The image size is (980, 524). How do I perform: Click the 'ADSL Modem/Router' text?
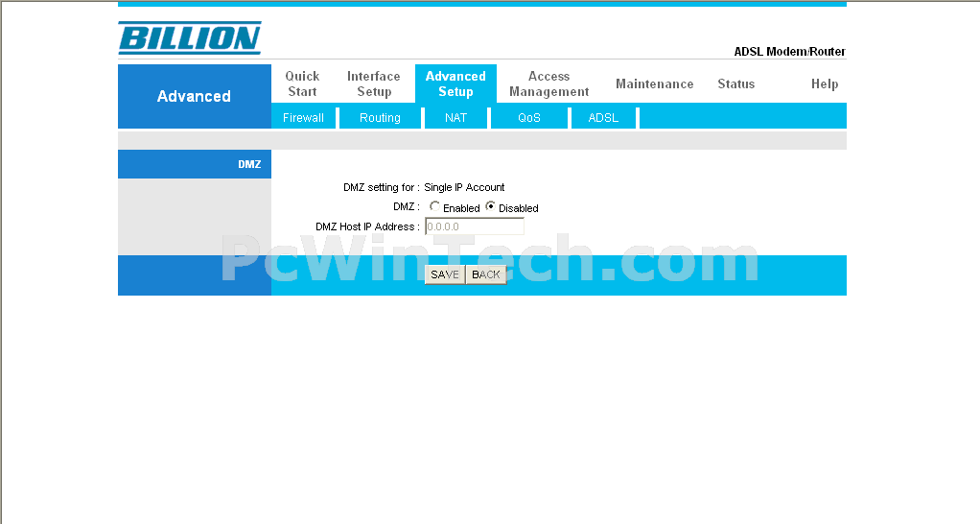[x=789, y=51]
